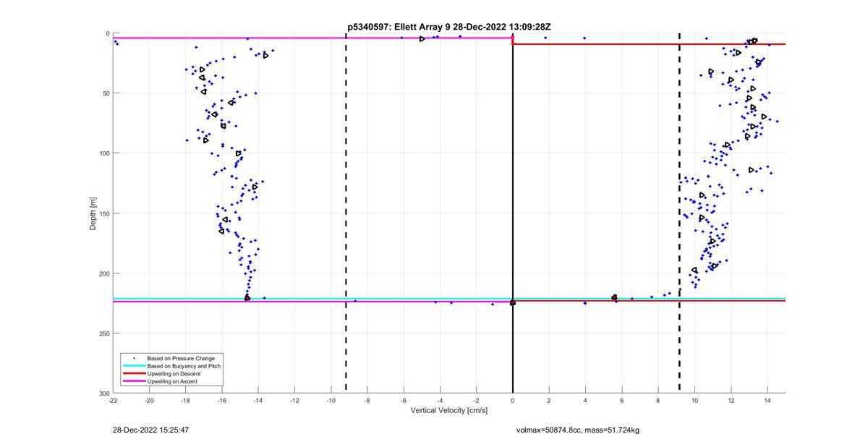This screenshot has width=868, height=442.
Task: Click x-axis tick label '-10'
Action: pyautogui.click(x=331, y=400)
